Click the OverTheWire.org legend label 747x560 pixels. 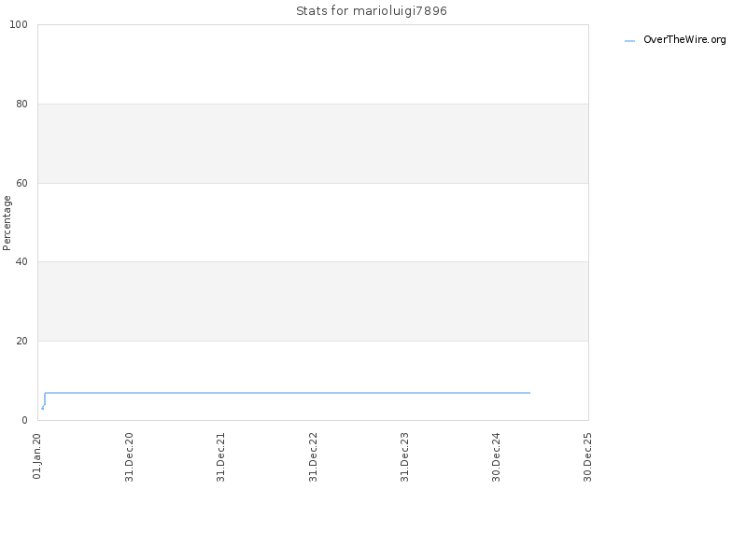click(x=684, y=40)
